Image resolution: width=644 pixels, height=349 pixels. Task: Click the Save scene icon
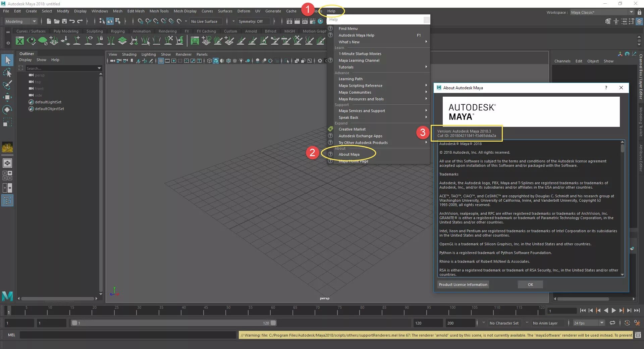point(64,21)
